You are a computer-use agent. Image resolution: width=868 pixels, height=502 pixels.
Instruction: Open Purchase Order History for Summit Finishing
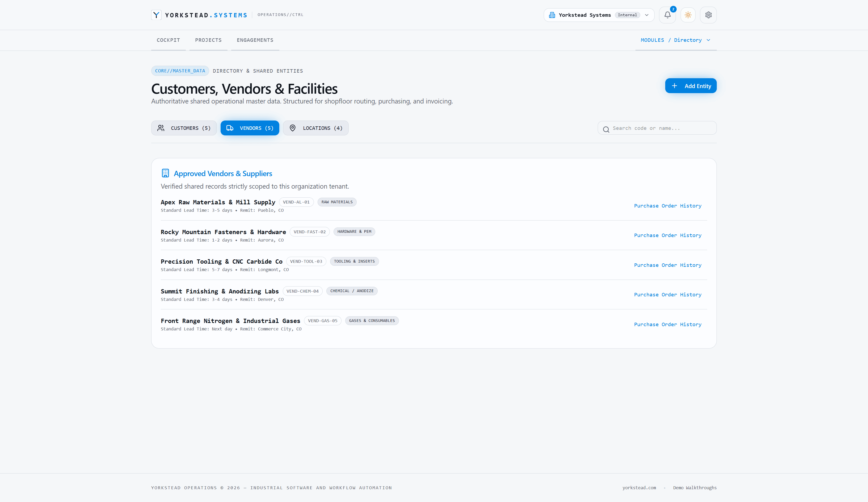pyautogui.click(x=668, y=295)
